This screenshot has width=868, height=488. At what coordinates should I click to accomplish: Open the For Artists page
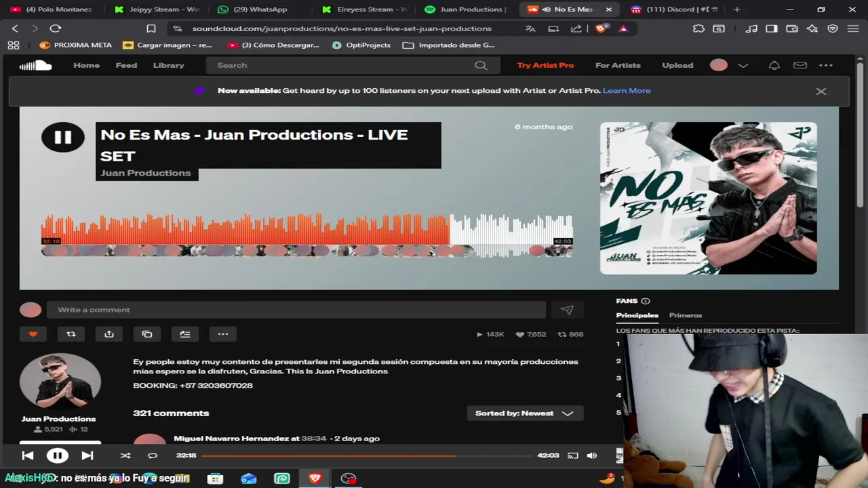point(618,65)
